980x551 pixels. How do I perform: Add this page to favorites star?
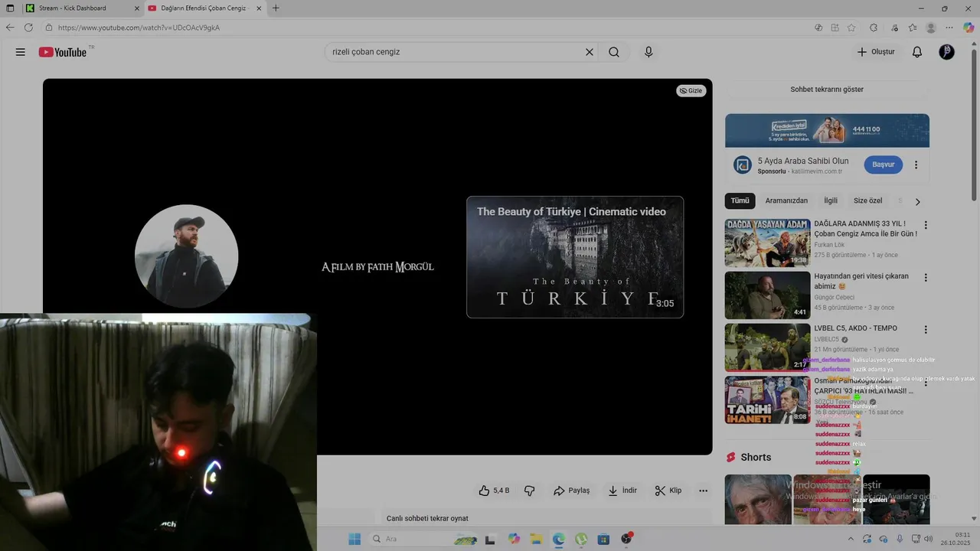[x=851, y=28]
